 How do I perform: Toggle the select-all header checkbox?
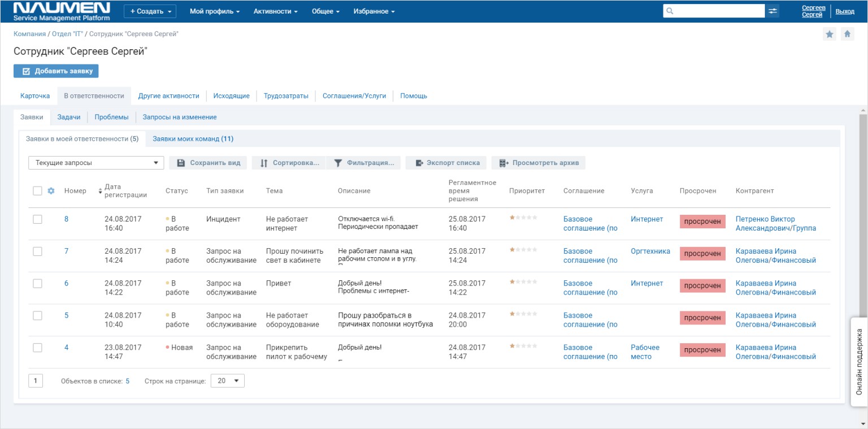(x=37, y=191)
